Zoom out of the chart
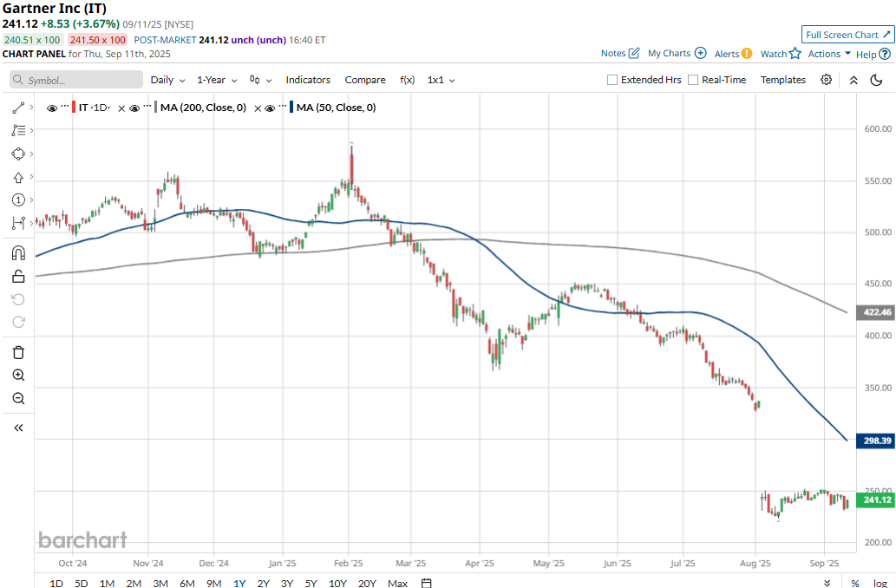The height and width of the screenshot is (588, 896). tap(18, 398)
